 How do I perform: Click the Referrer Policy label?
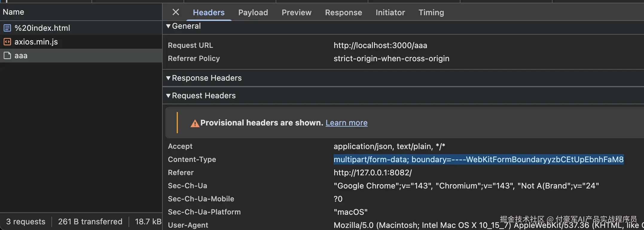click(194, 59)
